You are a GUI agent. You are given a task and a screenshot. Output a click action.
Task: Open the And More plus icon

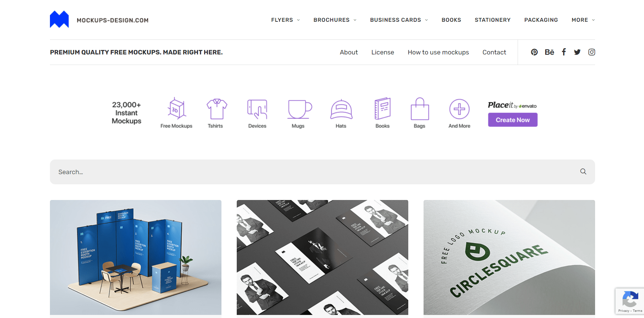(x=459, y=109)
